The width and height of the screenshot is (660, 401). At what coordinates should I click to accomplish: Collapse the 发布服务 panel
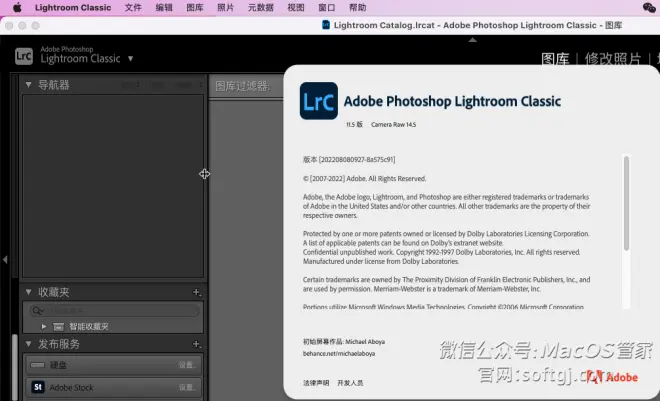pyautogui.click(x=28, y=344)
